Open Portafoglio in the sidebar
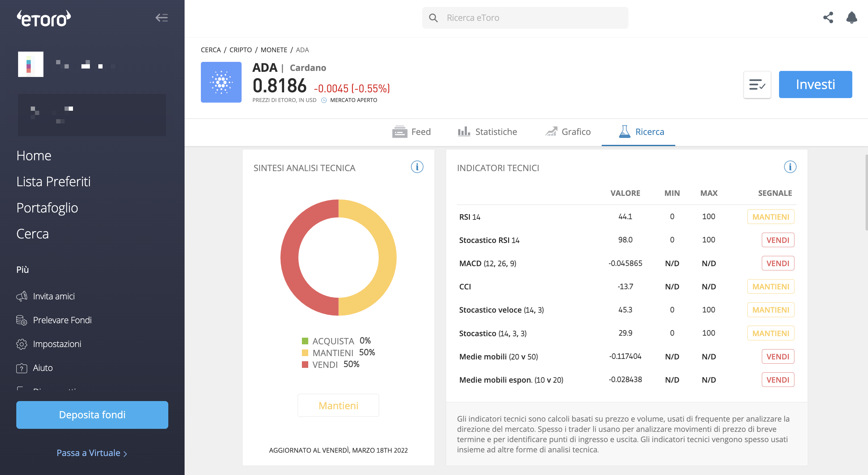This screenshot has height=475, width=868. (47, 208)
